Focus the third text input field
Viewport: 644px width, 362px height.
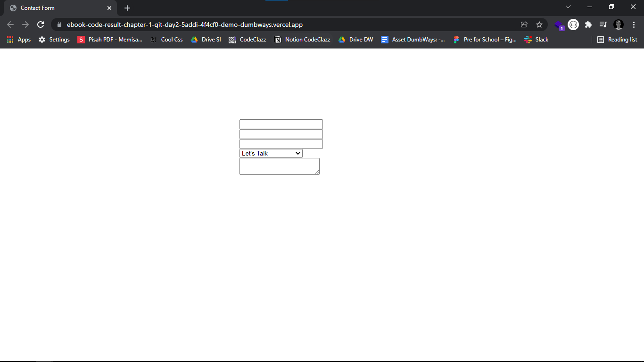281,144
